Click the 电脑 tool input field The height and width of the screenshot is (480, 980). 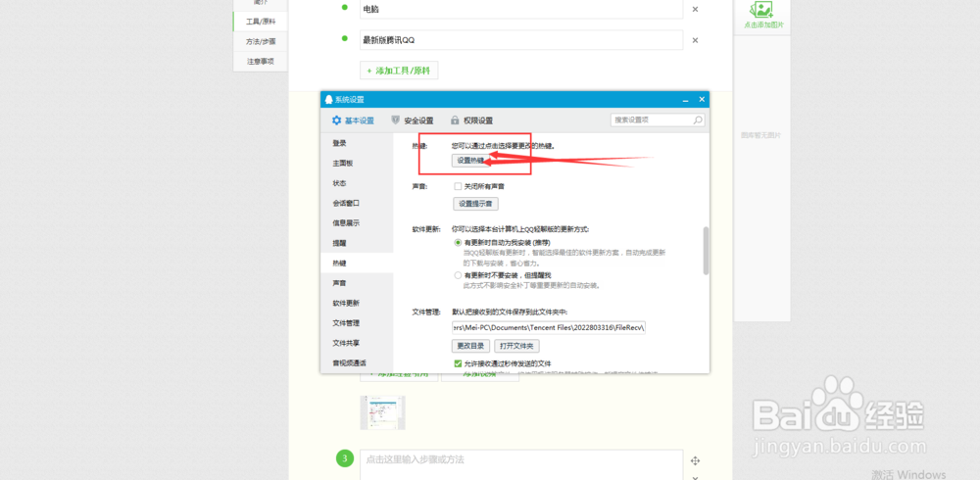click(x=521, y=10)
